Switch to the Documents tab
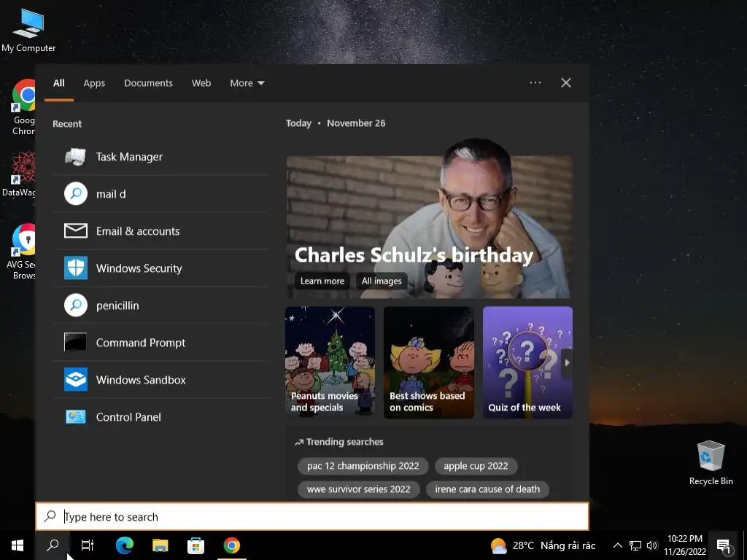747x560 pixels. [x=148, y=83]
